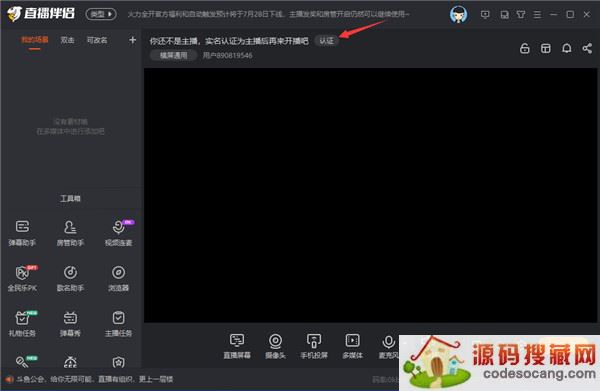Close the 直播伴侣 window
Image resolution: width=600 pixels, height=391 pixels.
click(x=587, y=15)
